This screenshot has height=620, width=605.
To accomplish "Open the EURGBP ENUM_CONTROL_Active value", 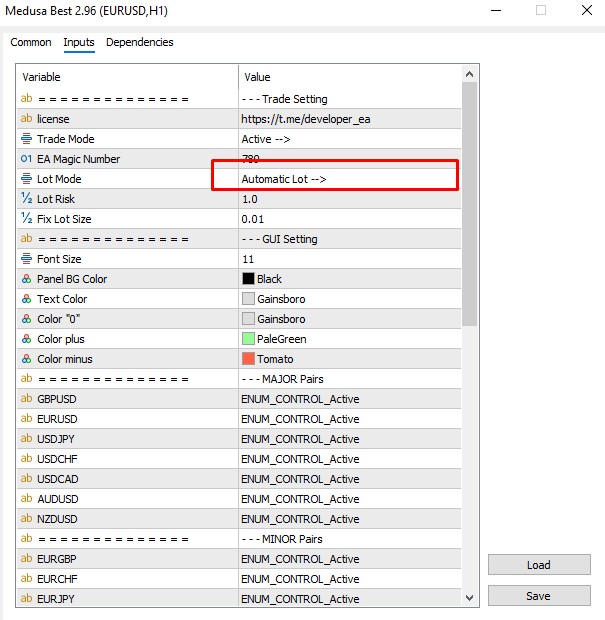I will coord(350,559).
